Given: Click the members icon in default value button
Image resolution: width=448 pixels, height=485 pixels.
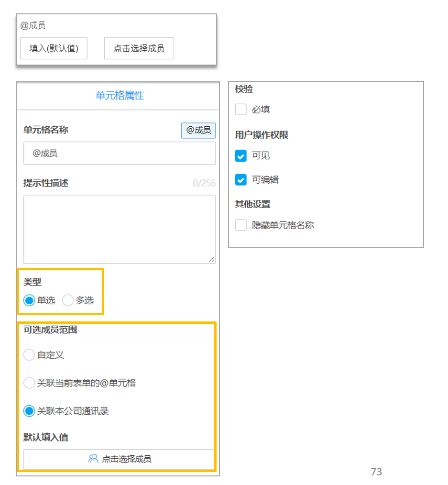Looking at the screenshot, I should pyautogui.click(x=93, y=458).
